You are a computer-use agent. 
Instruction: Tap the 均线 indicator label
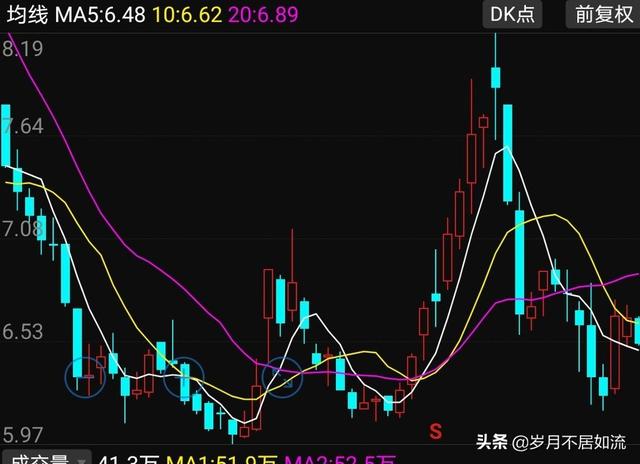coord(27,15)
